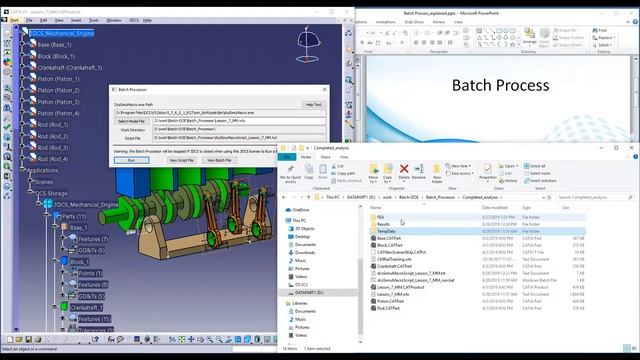640x360 pixels.
Task: Click Copy path in Explorer ribbon
Action: click(x=343, y=173)
